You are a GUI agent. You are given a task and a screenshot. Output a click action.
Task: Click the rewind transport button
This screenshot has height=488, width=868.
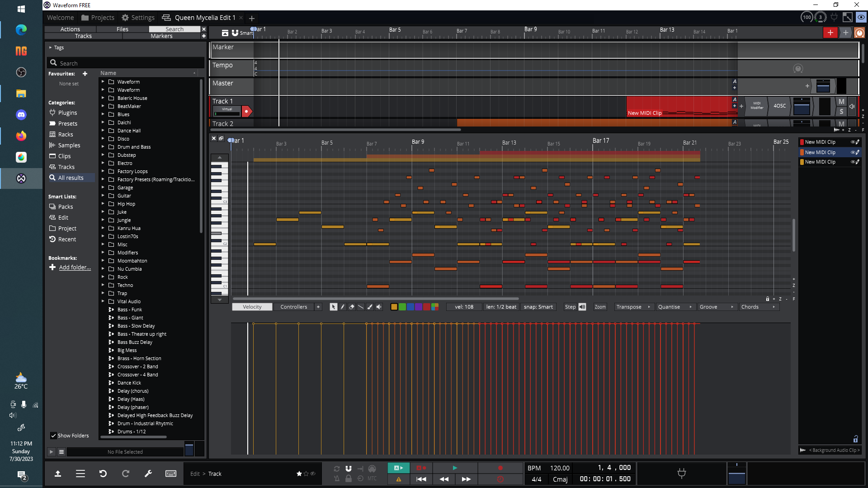pos(444,479)
